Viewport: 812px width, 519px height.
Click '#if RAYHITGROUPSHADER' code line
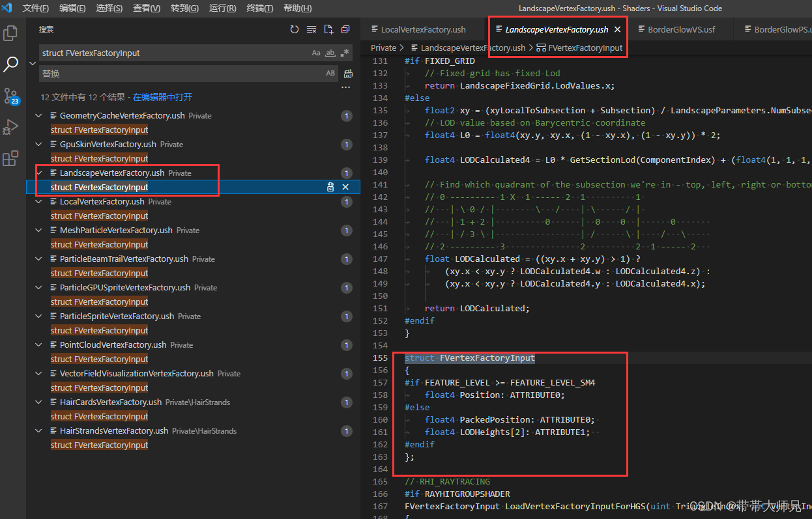[457, 494]
